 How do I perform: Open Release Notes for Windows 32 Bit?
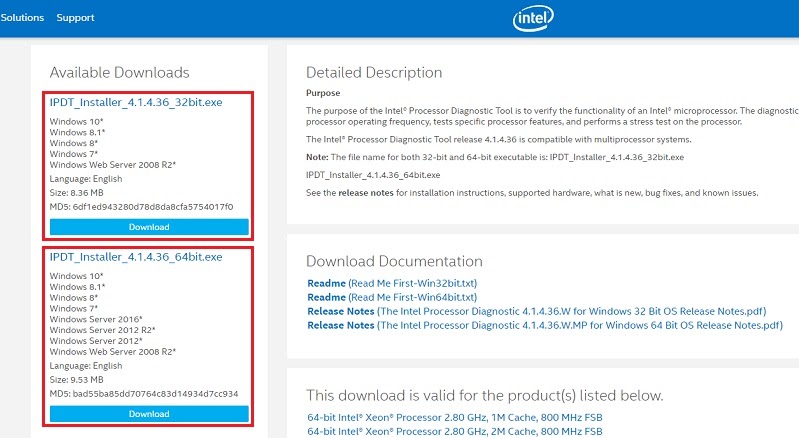(x=537, y=311)
